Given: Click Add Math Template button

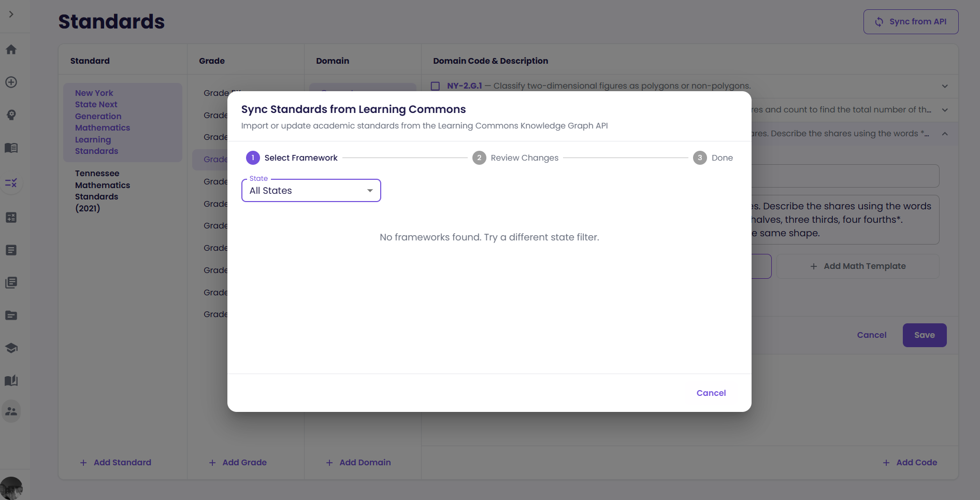Looking at the screenshot, I should pos(858,266).
